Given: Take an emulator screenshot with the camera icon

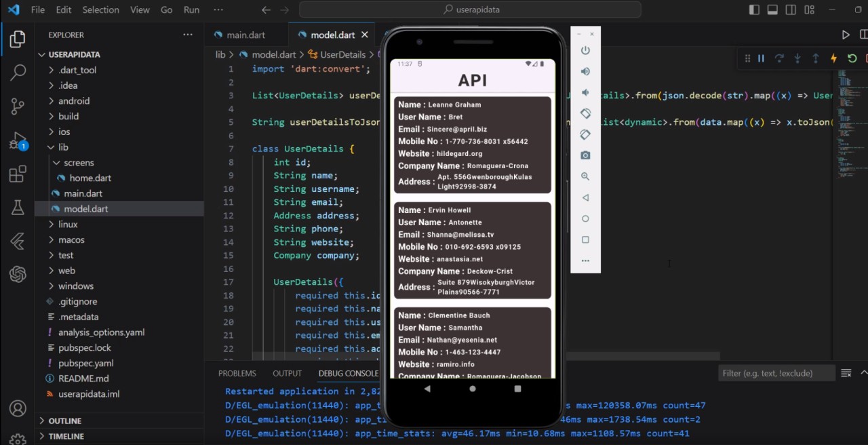Looking at the screenshot, I should (585, 155).
